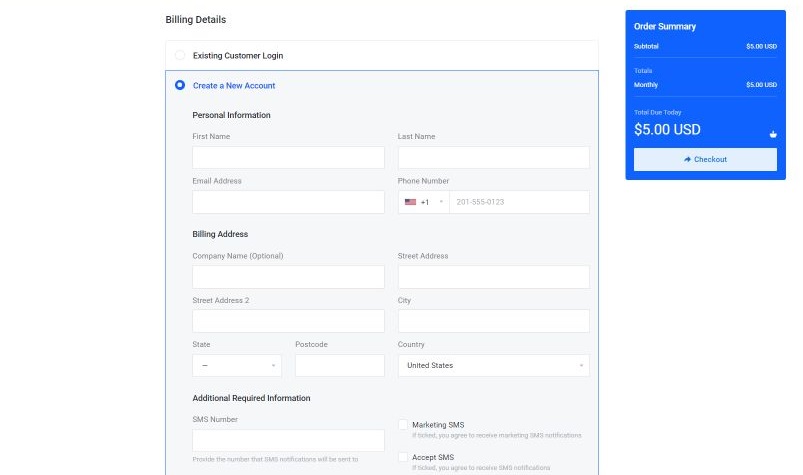Click the Postcode input field
The width and height of the screenshot is (803, 475).
(340, 365)
